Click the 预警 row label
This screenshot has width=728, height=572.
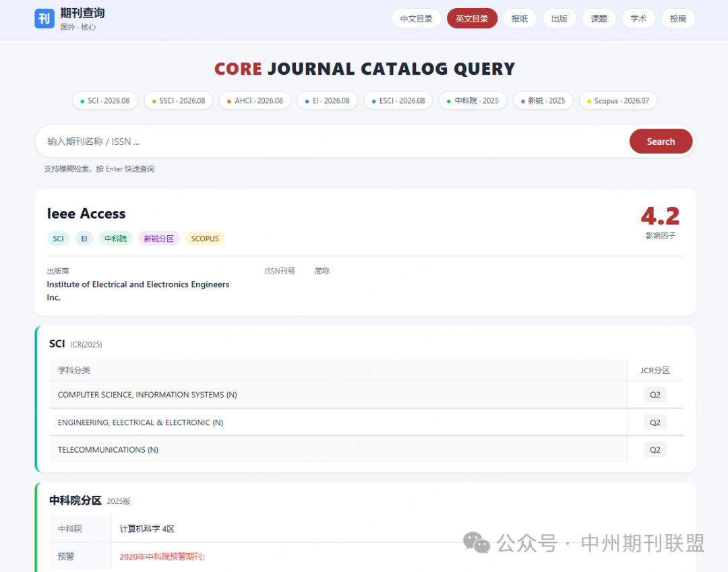65,557
